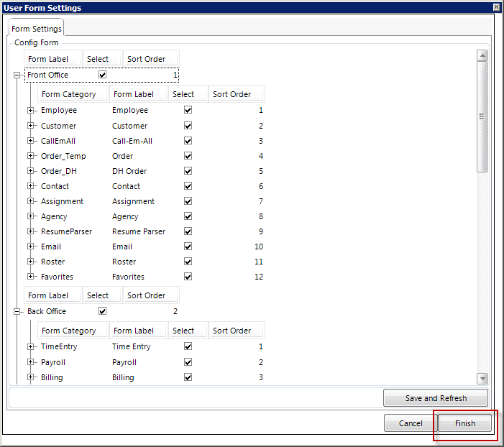This screenshot has width=504, height=447.
Task: Toggle the Payroll form checkbox
Action: pyautogui.click(x=188, y=362)
